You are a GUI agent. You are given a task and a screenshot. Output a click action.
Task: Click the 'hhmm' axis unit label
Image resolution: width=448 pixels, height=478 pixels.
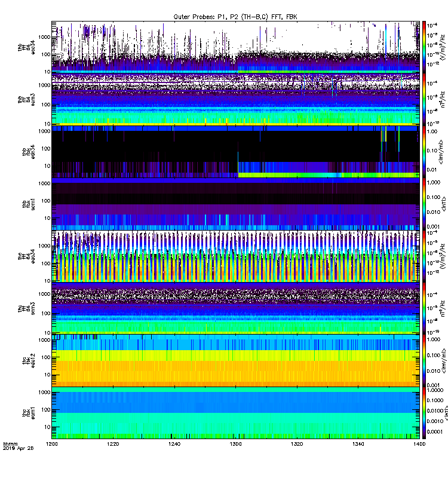point(10,444)
